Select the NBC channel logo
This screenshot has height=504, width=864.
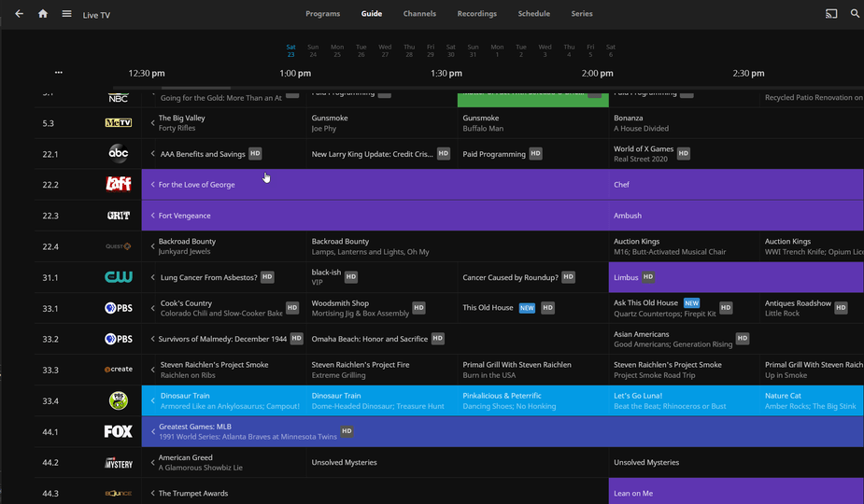coord(119,97)
